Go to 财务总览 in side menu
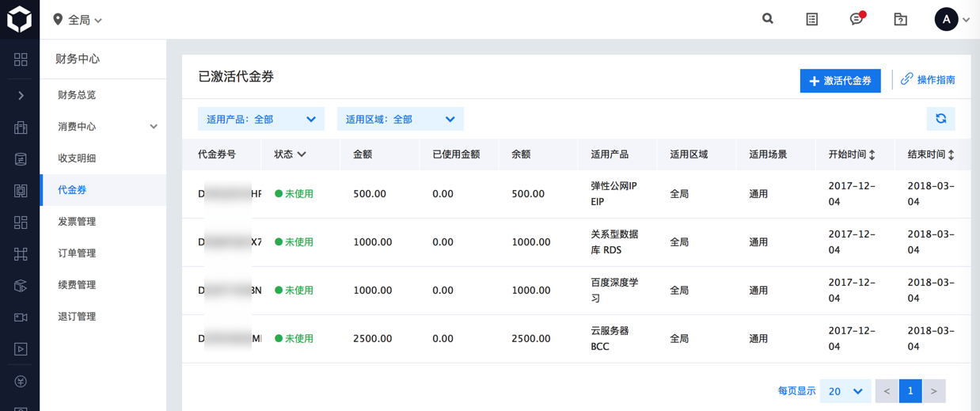 coord(77,95)
